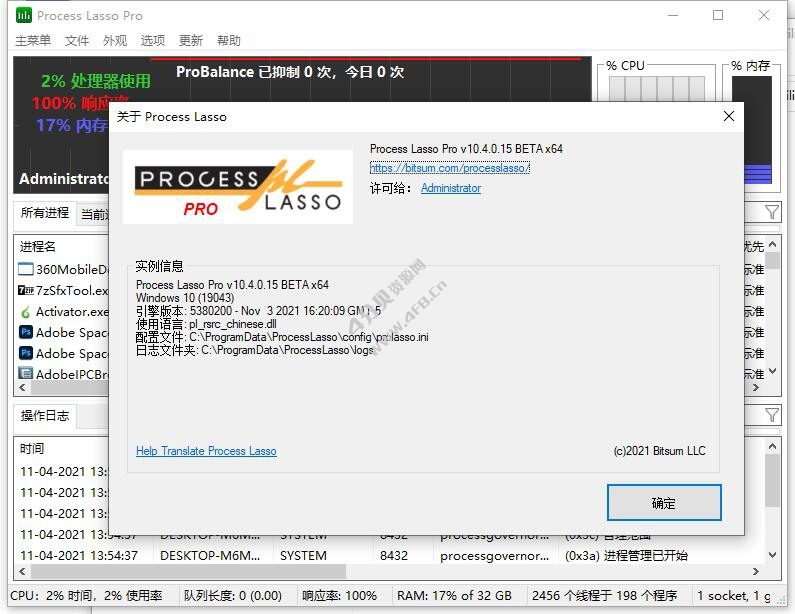
Task: Click the Activator.exe process icon
Action: tap(26, 311)
